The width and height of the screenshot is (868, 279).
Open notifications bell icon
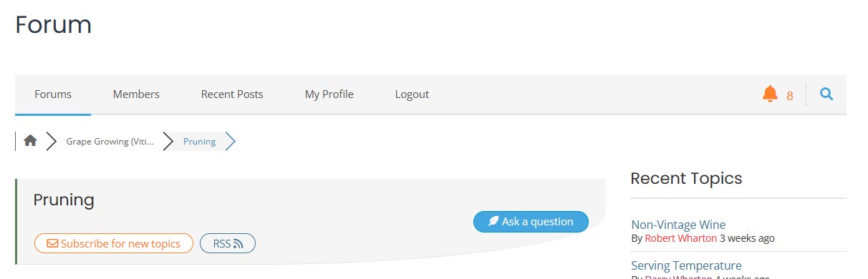(770, 94)
